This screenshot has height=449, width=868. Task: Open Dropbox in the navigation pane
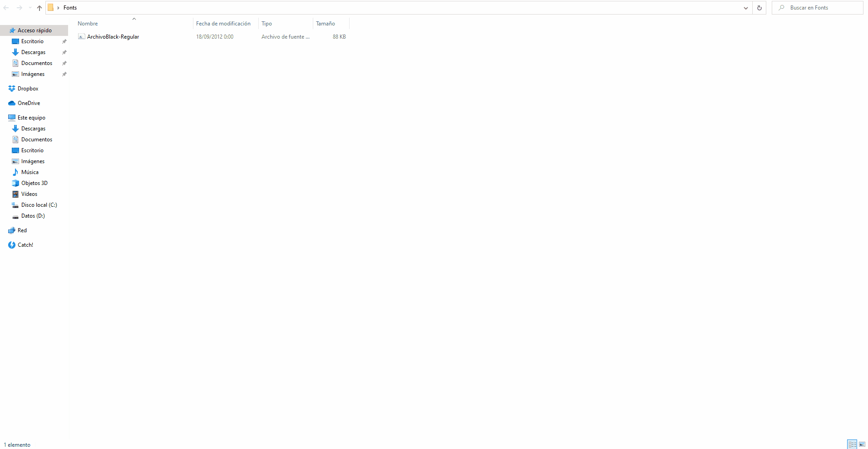point(28,89)
